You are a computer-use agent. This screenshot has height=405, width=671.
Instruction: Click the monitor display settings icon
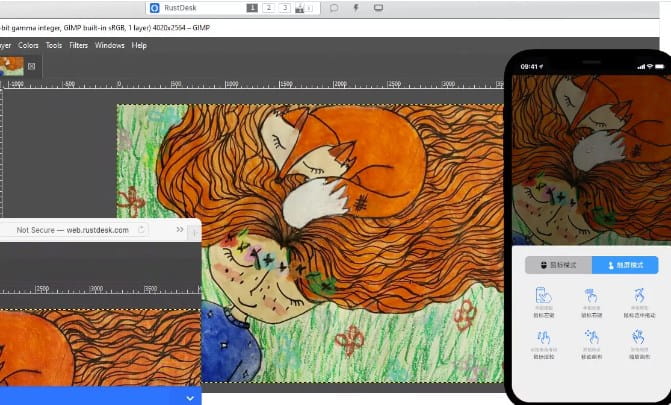pyautogui.click(x=378, y=8)
